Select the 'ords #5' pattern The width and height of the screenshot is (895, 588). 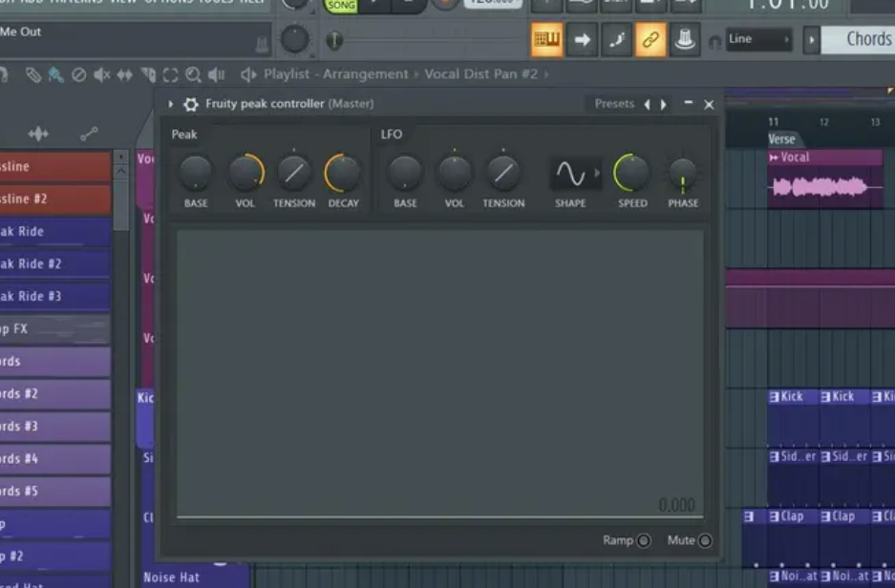point(55,492)
